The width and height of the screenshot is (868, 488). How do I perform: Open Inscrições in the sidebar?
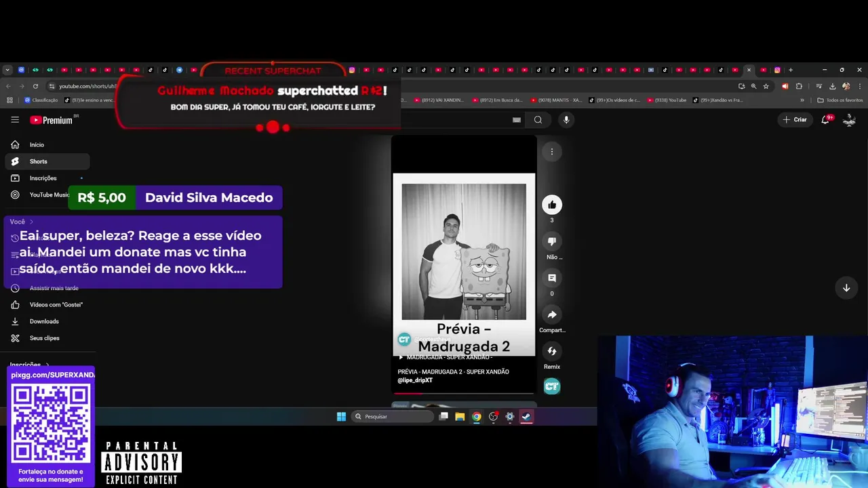click(x=47, y=178)
